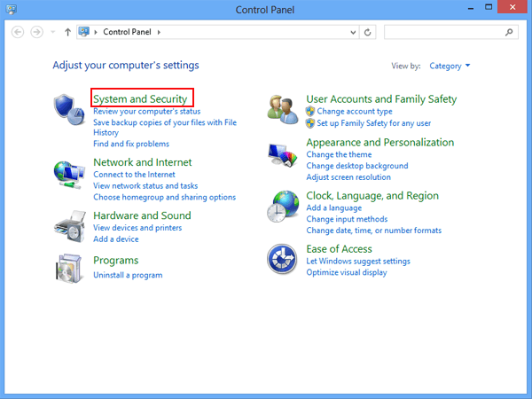Click Appearance and Personalization monitor icon

click(x=283, y=155)
